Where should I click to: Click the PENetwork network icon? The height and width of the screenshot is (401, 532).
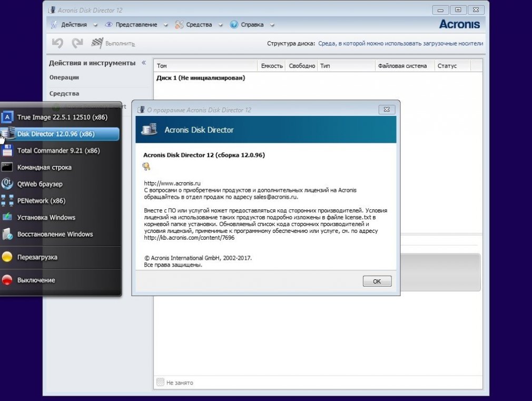(7, 200)
